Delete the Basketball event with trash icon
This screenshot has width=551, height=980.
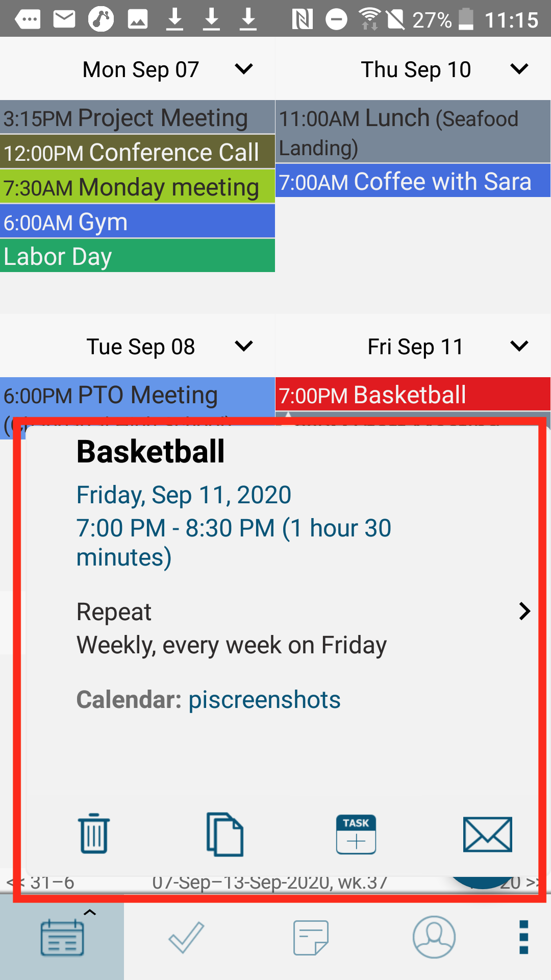[x=94, y=834]
